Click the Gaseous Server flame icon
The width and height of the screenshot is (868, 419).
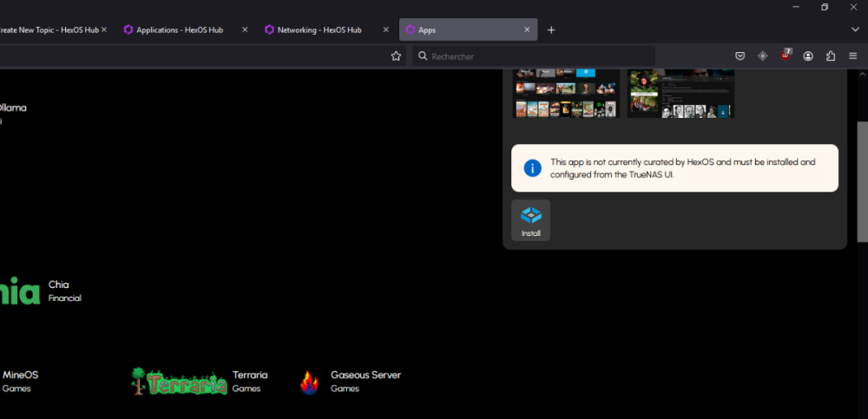point(309,382)
